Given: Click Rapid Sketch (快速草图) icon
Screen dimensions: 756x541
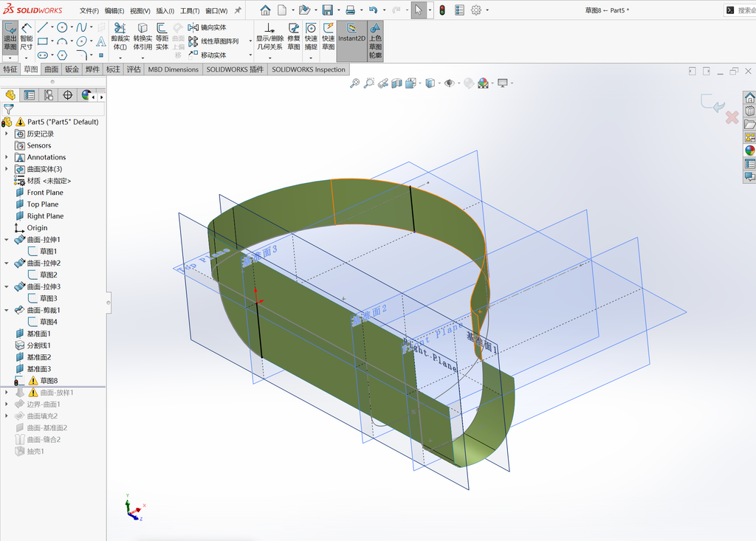Looking at the screenshot, I should point(329,37).
